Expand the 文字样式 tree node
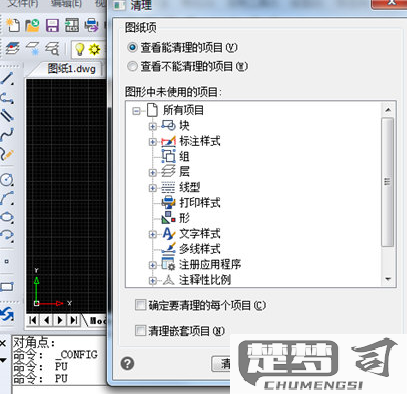This screenshot has width=407, height=394. pos(153,234)
